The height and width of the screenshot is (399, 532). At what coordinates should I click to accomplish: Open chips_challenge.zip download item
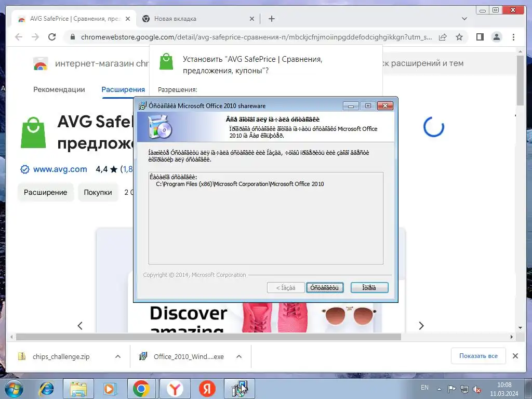point(61,356)
